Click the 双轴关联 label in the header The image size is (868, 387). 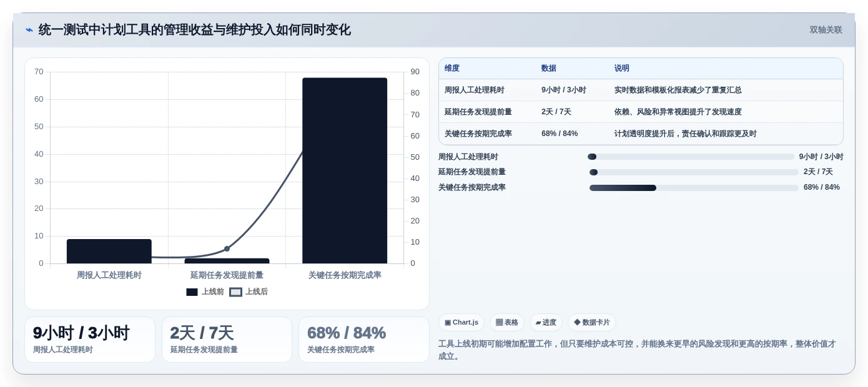[x=826, y=30]
